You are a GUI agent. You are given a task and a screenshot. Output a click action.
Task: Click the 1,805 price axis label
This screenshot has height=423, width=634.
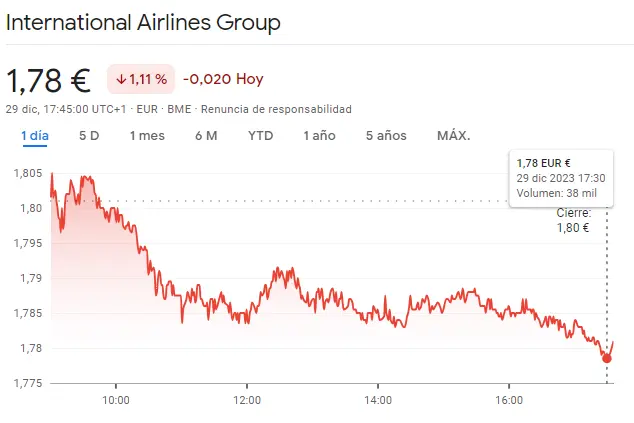(28, 173)
